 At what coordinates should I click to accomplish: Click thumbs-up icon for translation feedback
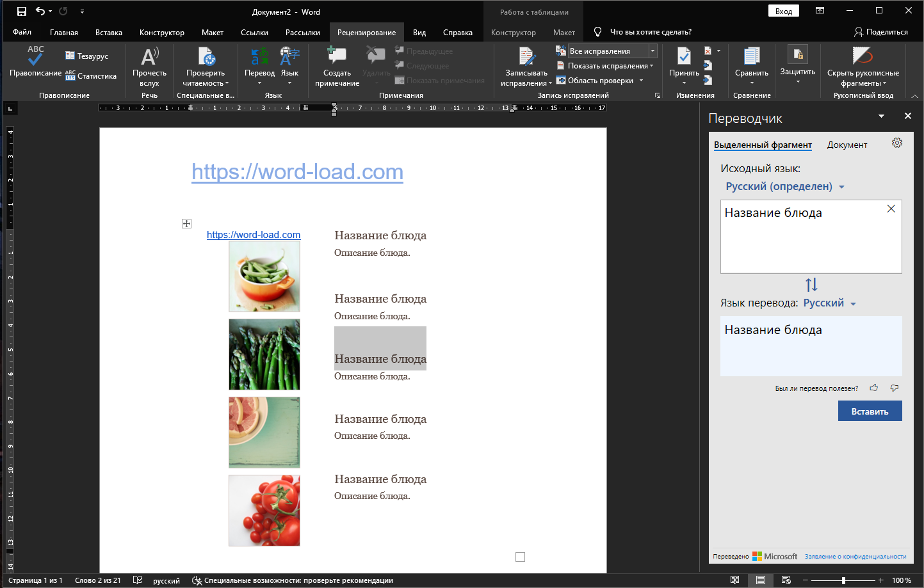[874, 388]
